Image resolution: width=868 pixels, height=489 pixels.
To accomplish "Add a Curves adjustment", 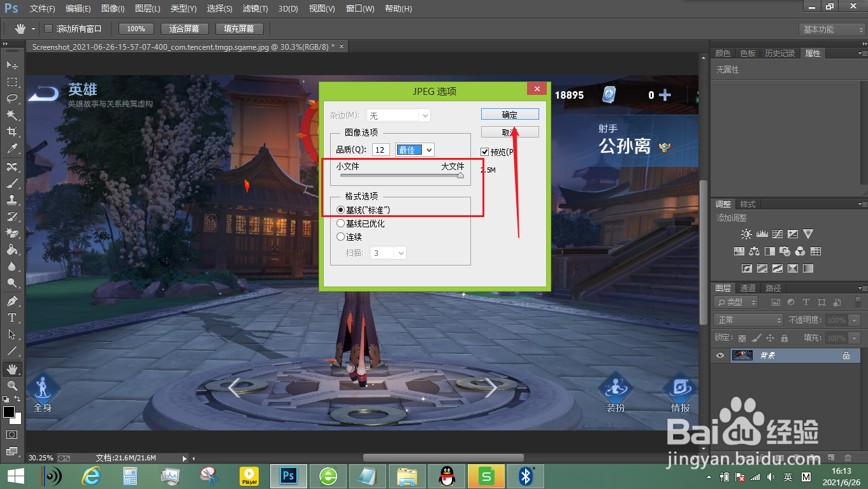I will [777, 234].
